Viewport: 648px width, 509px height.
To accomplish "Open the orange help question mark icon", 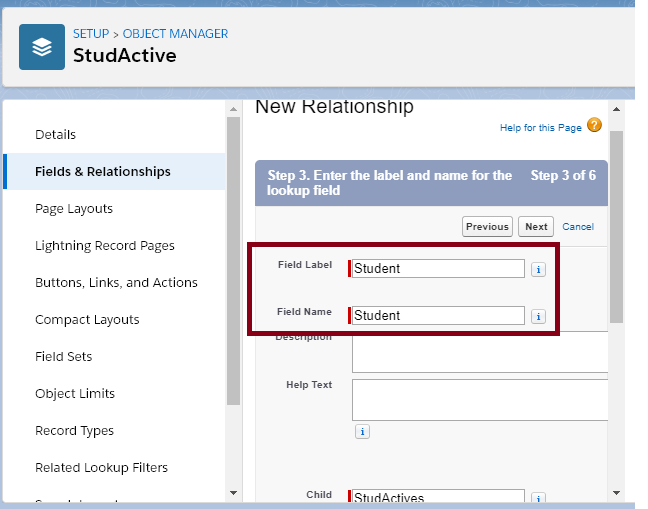I will [594, 125].
